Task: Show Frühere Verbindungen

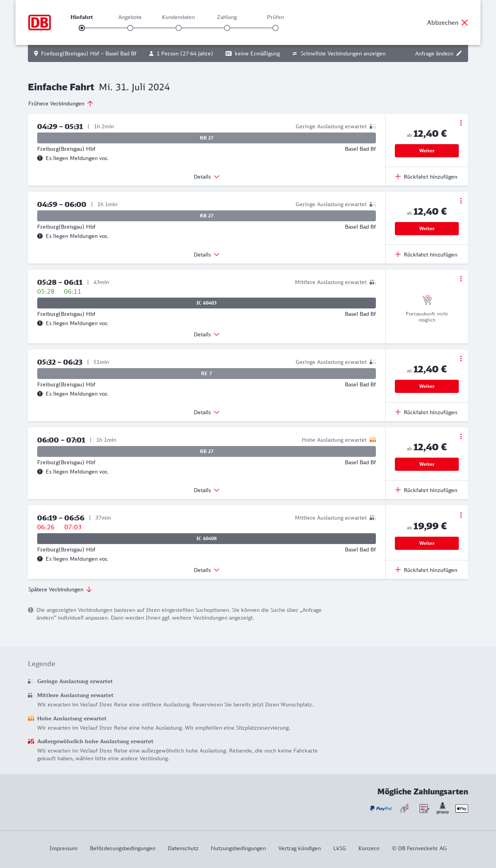Action: (x=61, y=103)
